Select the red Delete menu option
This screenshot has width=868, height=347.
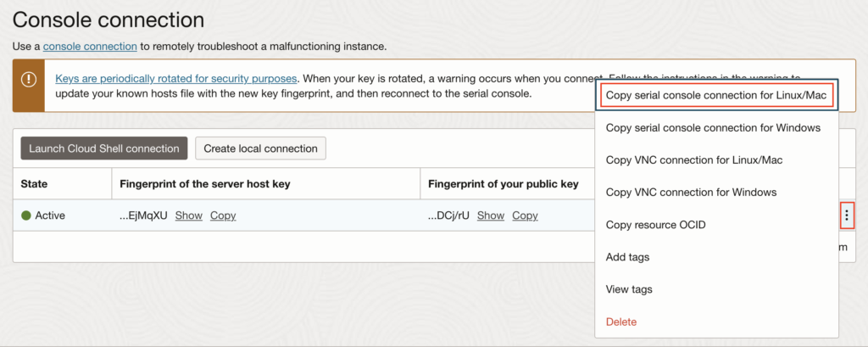pyautogui.click(x=621, y=322)
